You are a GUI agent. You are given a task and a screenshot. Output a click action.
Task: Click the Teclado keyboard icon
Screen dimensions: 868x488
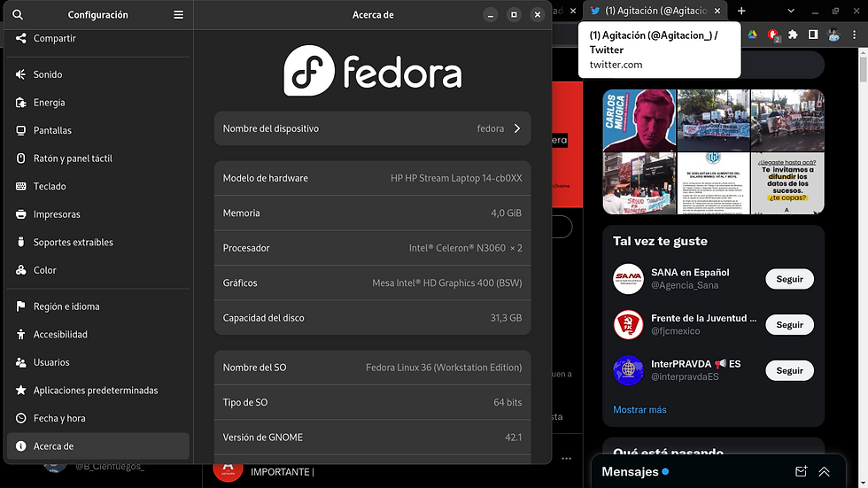pyautogui.click(x=20, y=186)
